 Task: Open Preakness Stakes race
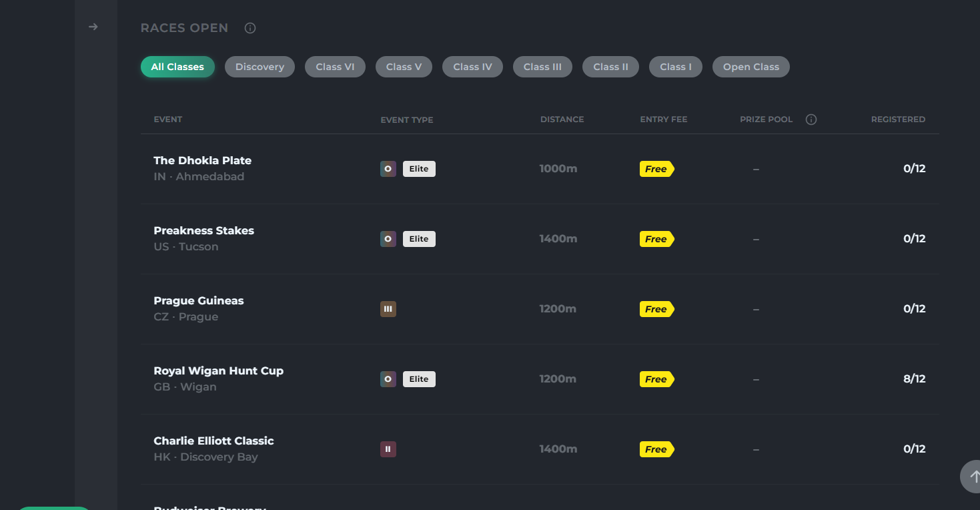[x=540, y=239]
